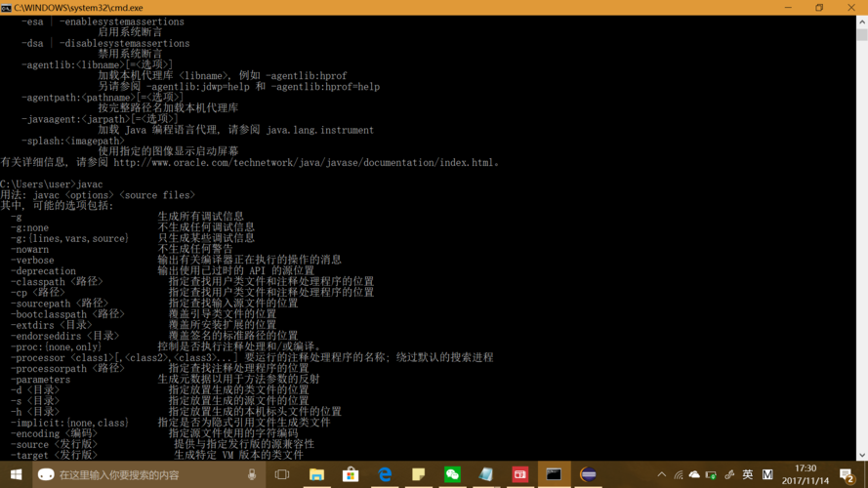Open the Wi-Fi network tray icon
Screen dimensions: 868x488
point(679,474)
